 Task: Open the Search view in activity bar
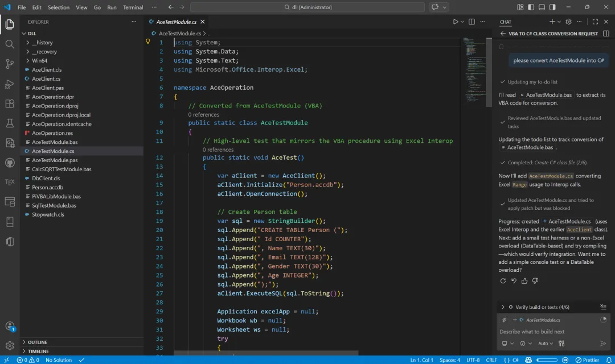click(10, 44)
